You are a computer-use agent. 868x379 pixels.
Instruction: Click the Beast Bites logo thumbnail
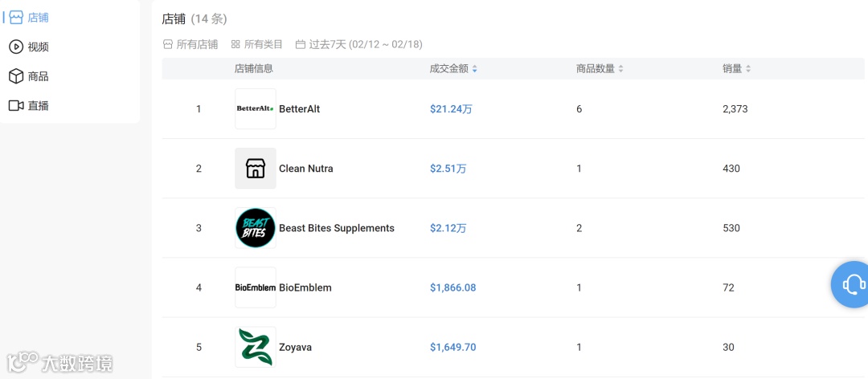256,228
